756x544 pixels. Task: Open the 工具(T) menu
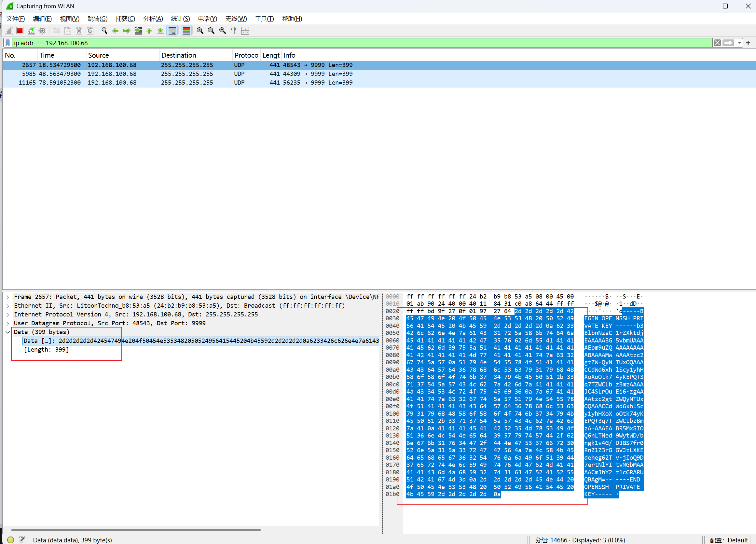(x=264, y=19)
